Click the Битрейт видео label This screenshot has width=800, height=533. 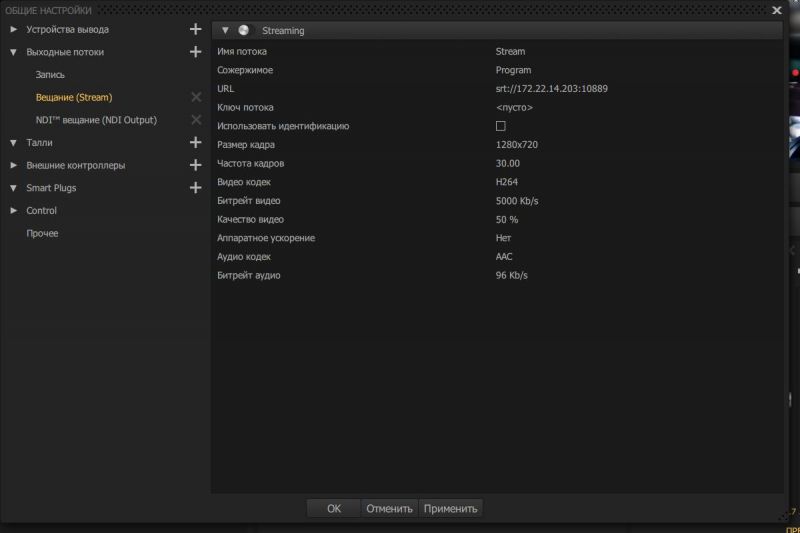(x=248, y=201)
